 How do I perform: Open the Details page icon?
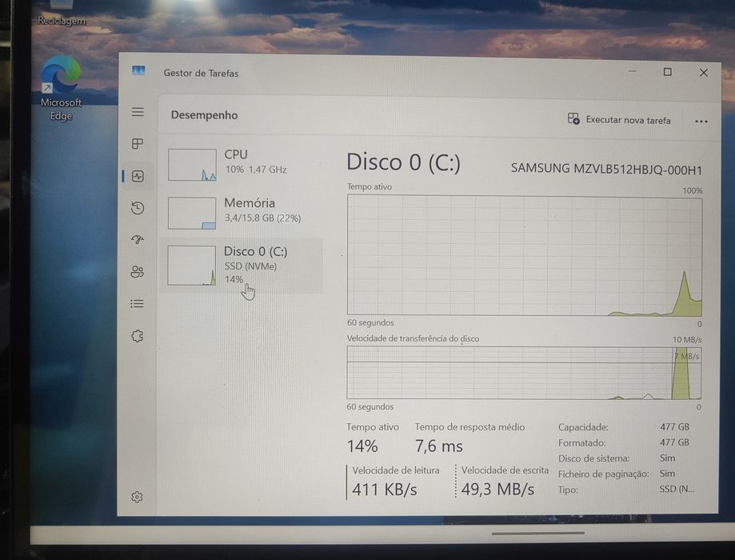pyautogui.click(x=137, y=304)
